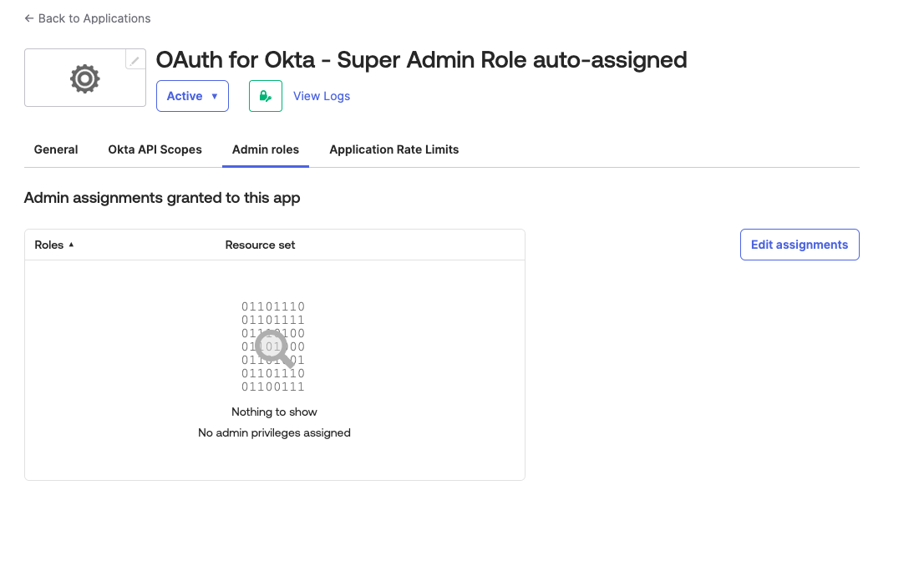Screen dimensions: 924x571
Task: Click the pencil icon to edit logo
Action: [x=135, y=61]
